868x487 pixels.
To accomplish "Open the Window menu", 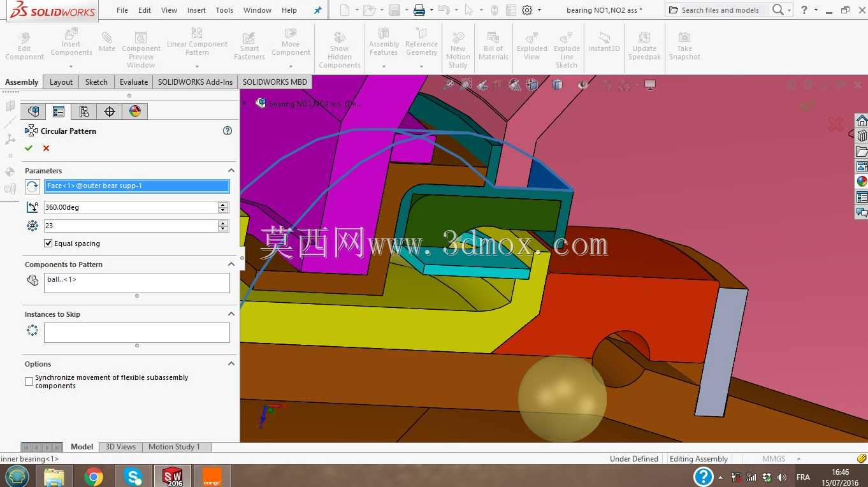I will pos(257,10).
